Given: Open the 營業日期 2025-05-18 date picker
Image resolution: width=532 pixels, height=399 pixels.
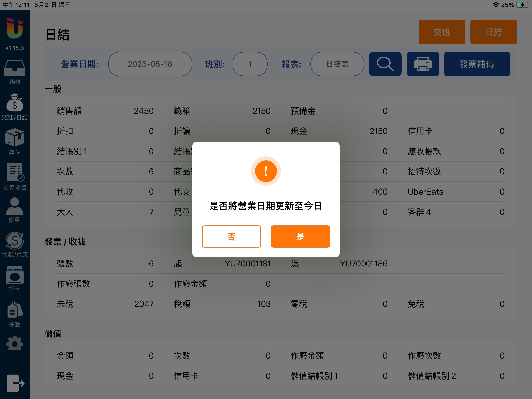Looking at the screenshot, I should tap(150, 64).
